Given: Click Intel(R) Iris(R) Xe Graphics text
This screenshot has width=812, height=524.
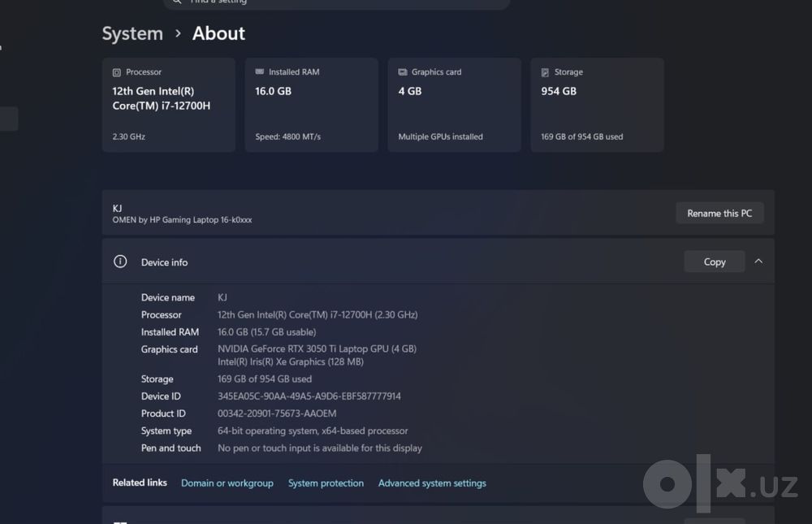Looking at the screenshot, I should 291,362.
